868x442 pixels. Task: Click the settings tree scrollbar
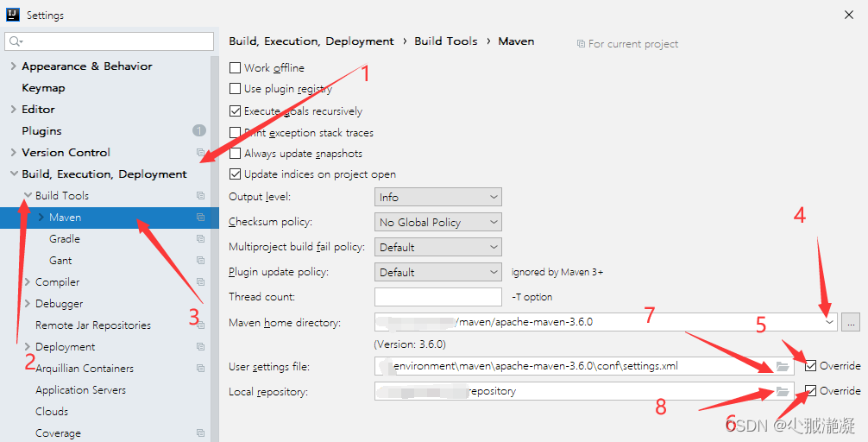click(x=215, y=248)
